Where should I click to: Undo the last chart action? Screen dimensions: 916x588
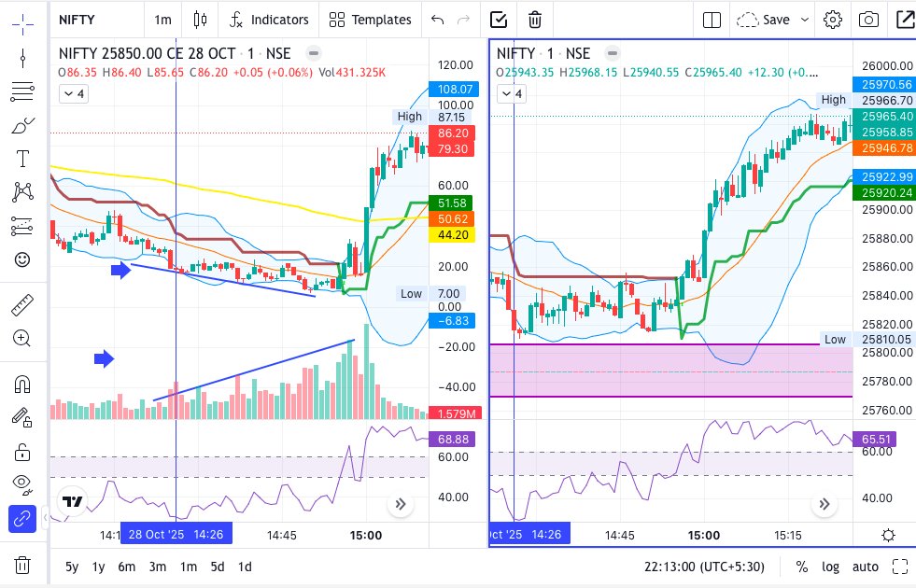tap(437, 20)
